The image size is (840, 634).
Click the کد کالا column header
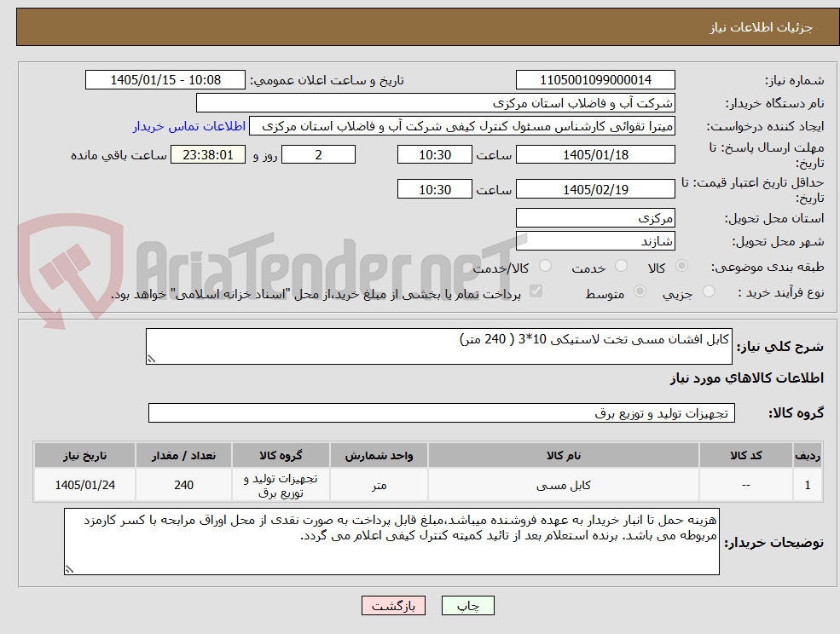pyautogui.click(x=745, y=455)
